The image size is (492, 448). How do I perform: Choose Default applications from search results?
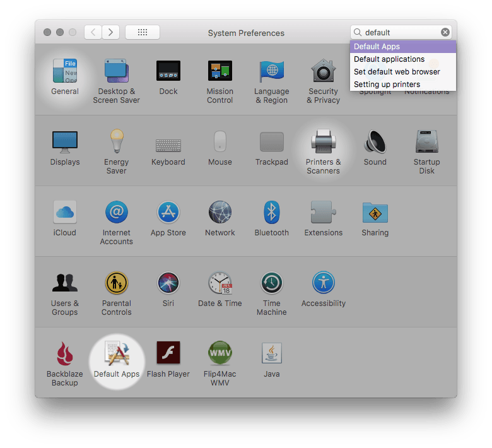click(403, 59)
